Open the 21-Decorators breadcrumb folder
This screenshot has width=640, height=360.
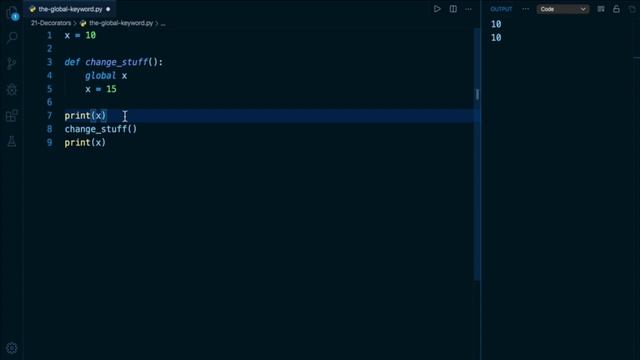point(51,23)
